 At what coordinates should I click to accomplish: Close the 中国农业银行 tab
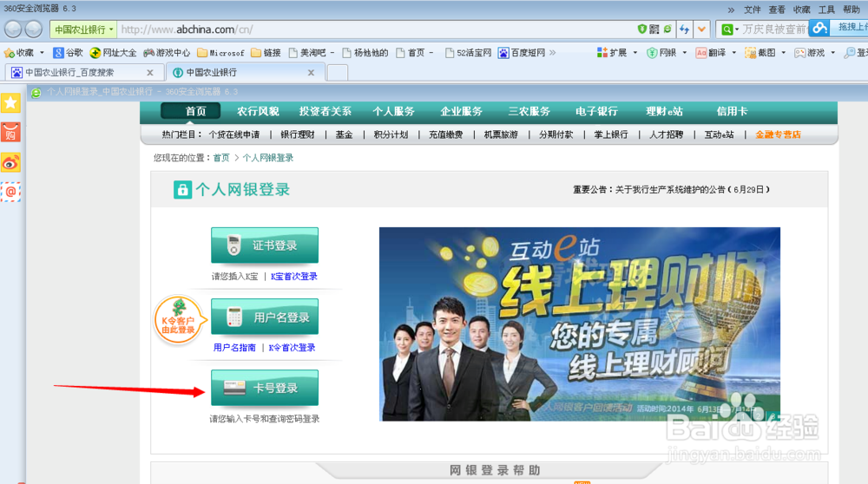click(311, 73)
